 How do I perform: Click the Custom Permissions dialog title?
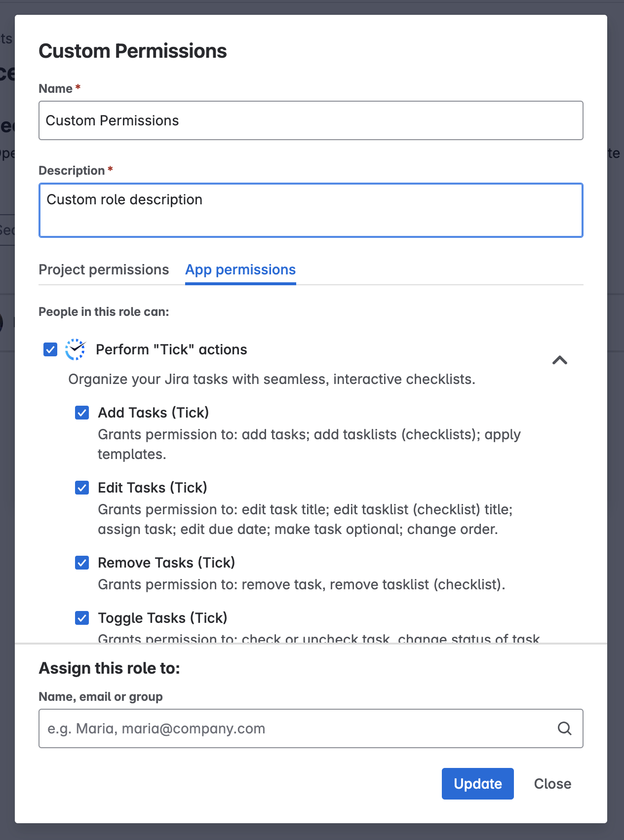133,51
